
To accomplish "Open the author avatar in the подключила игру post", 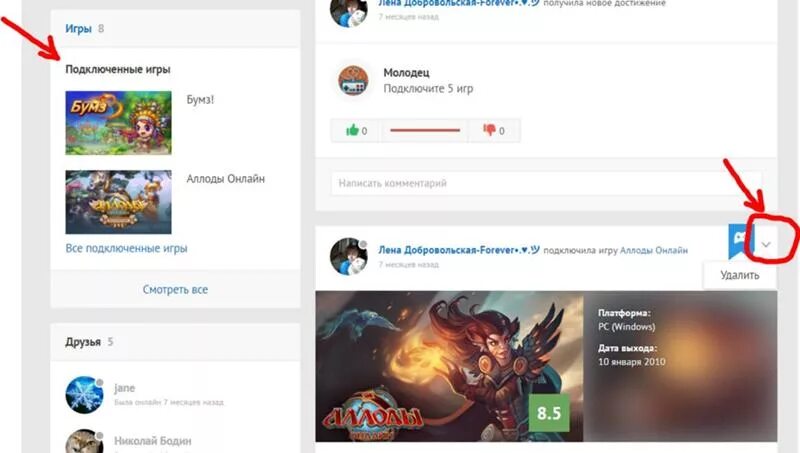I will 348,256.
